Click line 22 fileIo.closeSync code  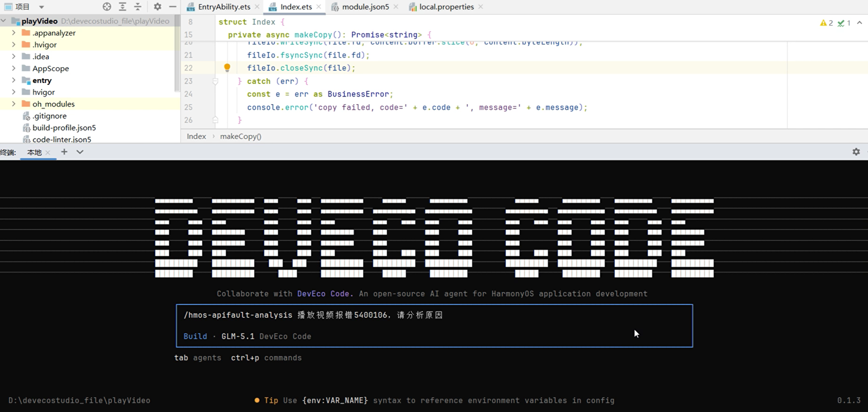(x=301, y=68)
